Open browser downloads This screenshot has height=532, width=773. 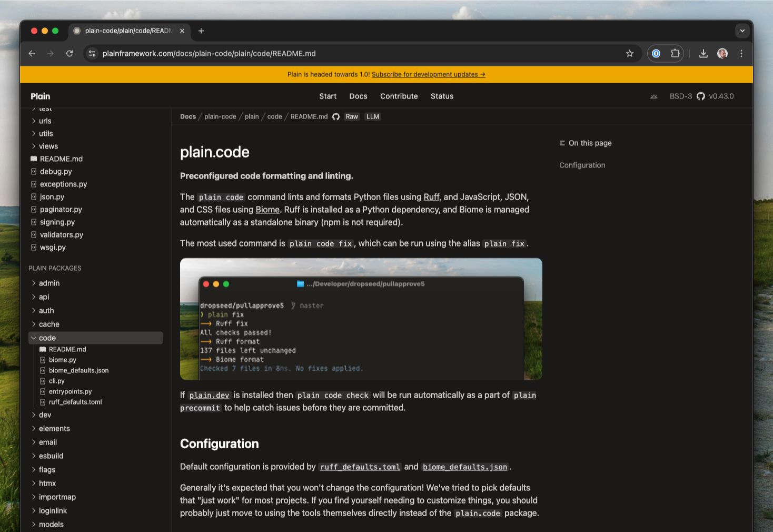pyautogui.click(x=703, y=53)
